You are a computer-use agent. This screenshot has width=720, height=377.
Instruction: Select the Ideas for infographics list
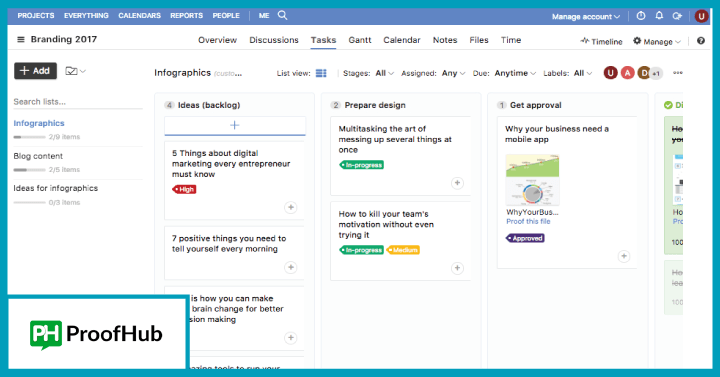click(x=56, y=188)
